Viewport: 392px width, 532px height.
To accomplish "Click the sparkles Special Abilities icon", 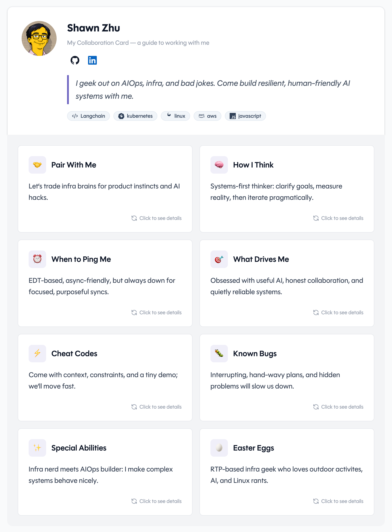I will 37,448.
